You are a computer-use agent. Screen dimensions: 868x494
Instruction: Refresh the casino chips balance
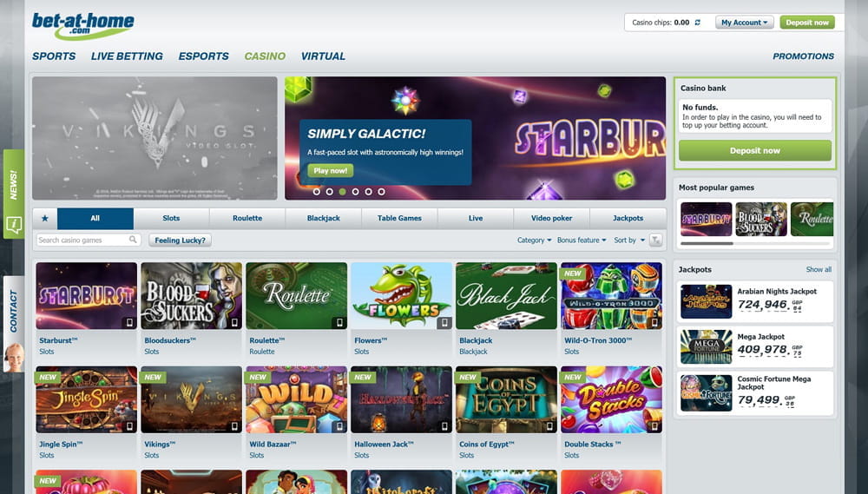[x=698, y=23]
